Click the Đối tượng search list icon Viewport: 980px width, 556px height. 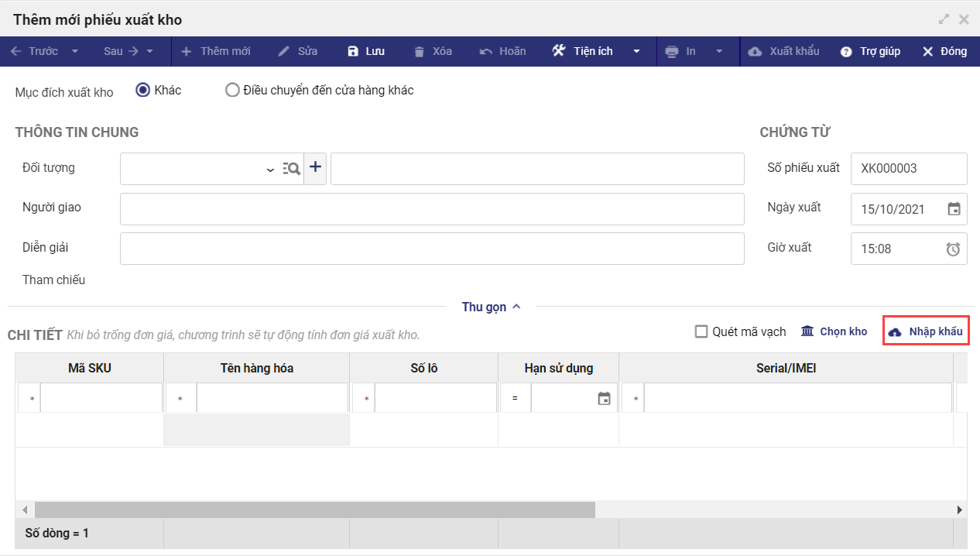point(292,169)
